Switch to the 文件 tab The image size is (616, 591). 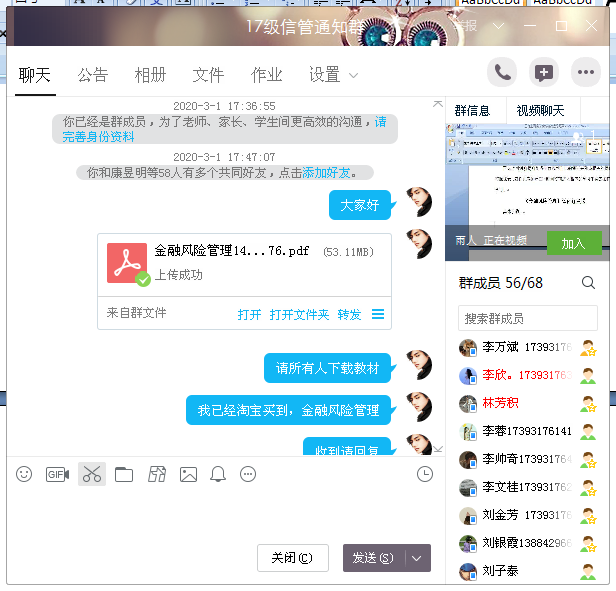[208, 75]
